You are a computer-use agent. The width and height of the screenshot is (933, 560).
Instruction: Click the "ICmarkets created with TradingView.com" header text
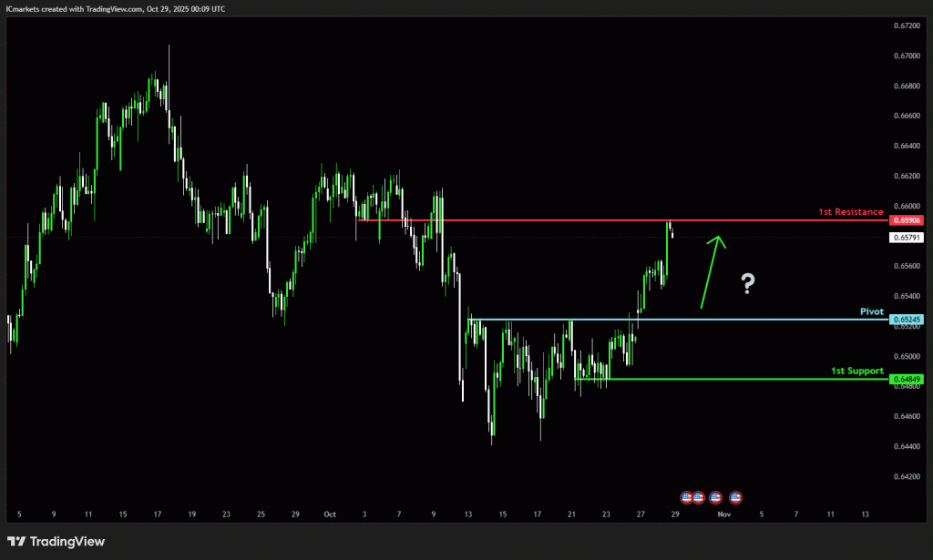[x=115, y=8]
